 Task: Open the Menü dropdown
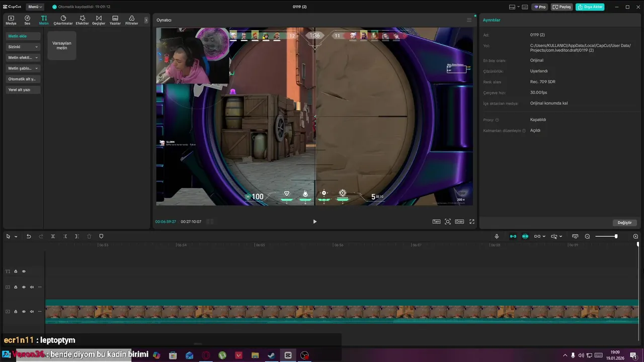pyautogui.click(x=35, y=7)
